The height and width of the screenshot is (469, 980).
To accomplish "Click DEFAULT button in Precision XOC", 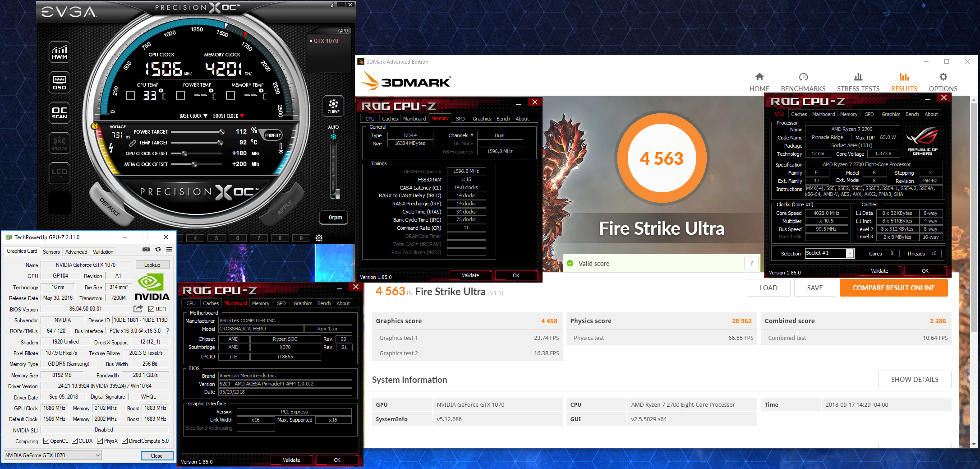I will 110,205.
